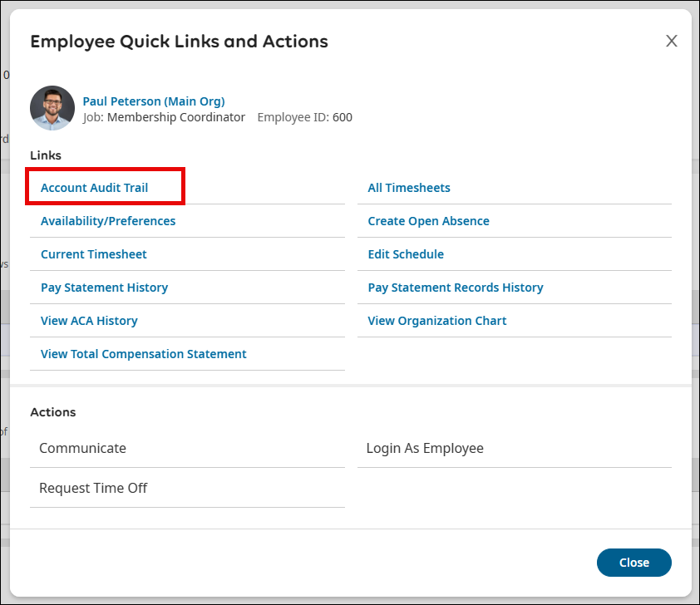Open the Account Audit Trail link
700x605 pixels.
click(95, 188)
